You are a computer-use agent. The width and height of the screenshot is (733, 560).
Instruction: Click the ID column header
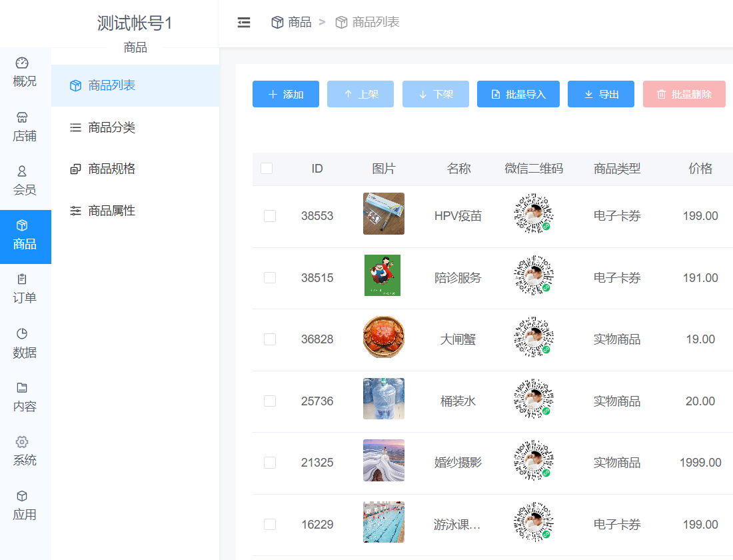tap(317, 169)
